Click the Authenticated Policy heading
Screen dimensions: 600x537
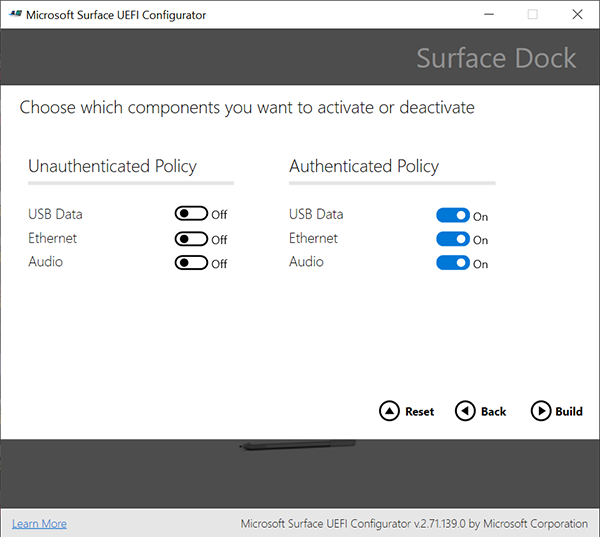364,167
